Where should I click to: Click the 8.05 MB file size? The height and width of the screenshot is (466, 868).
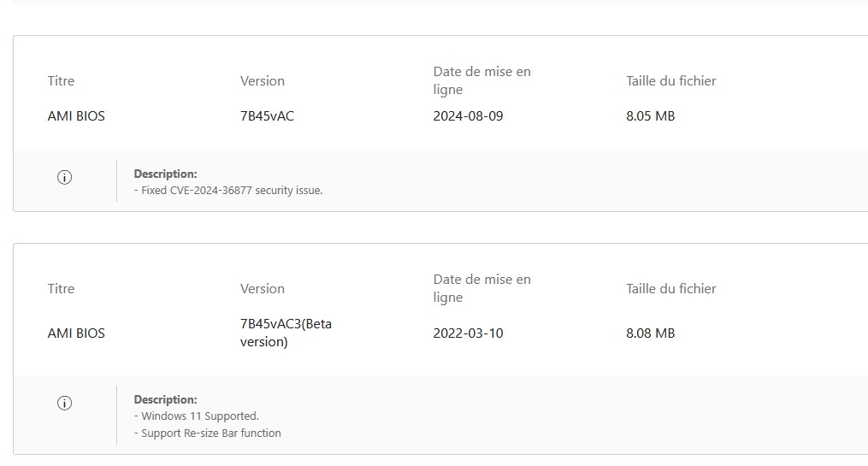[650, 116]
